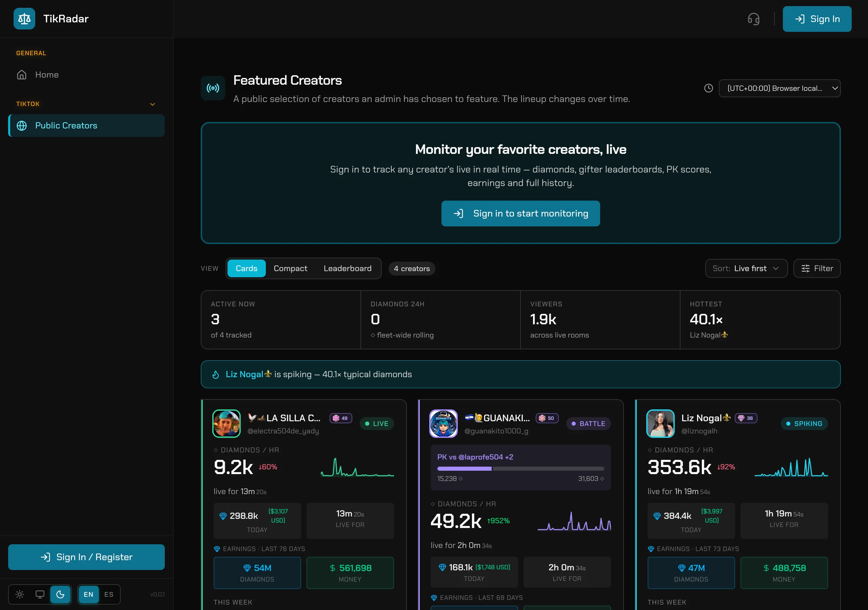Go to Home in the sidebar

(x=86, y=75)
